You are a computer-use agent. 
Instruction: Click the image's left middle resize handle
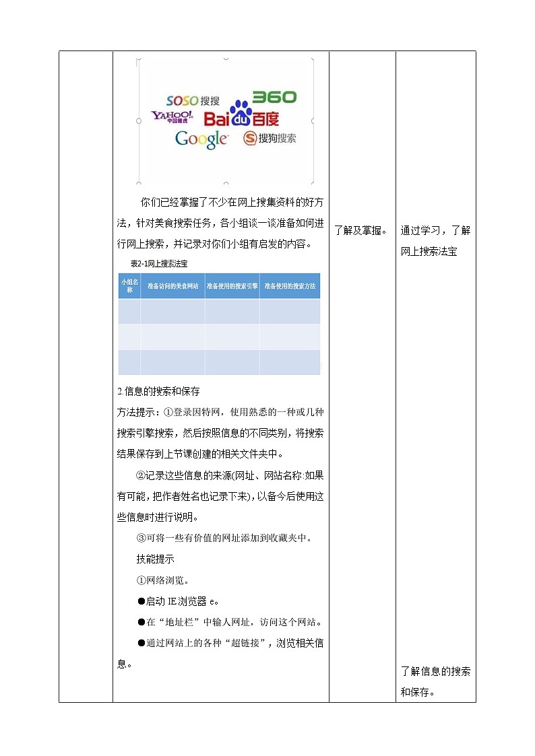[139, 121]
